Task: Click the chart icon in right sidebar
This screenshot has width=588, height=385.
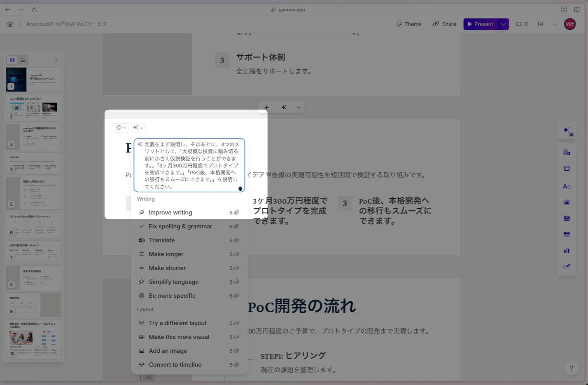Action: coord(567,250)
